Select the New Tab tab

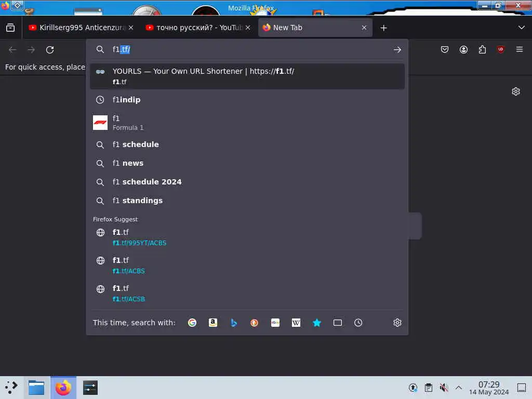coord(315,28)
